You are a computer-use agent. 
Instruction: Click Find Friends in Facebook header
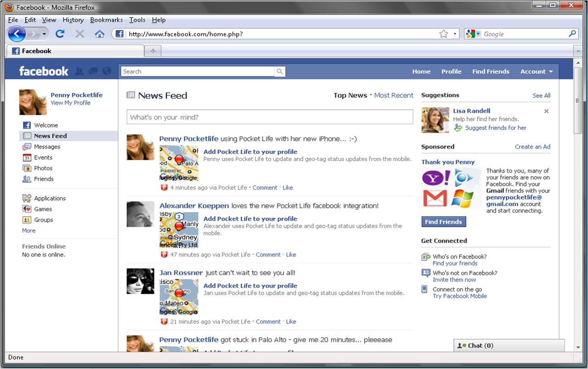491,72
